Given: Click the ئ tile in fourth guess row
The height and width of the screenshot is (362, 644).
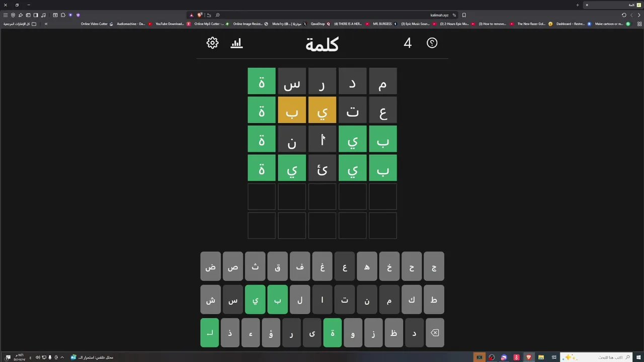Looking at the screenshot, I should click(322, 168).
